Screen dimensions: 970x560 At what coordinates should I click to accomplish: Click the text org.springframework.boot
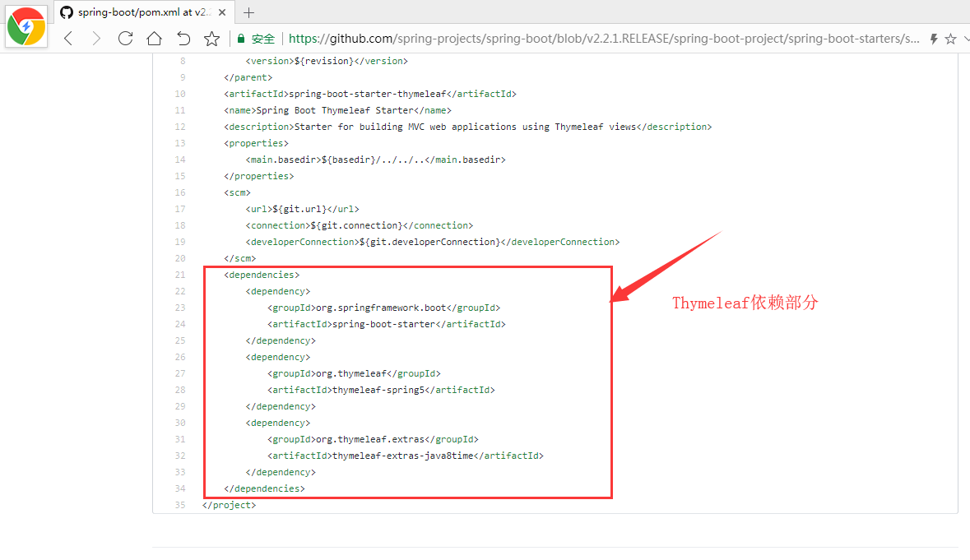pyautogui.click(x=381, y=308)
